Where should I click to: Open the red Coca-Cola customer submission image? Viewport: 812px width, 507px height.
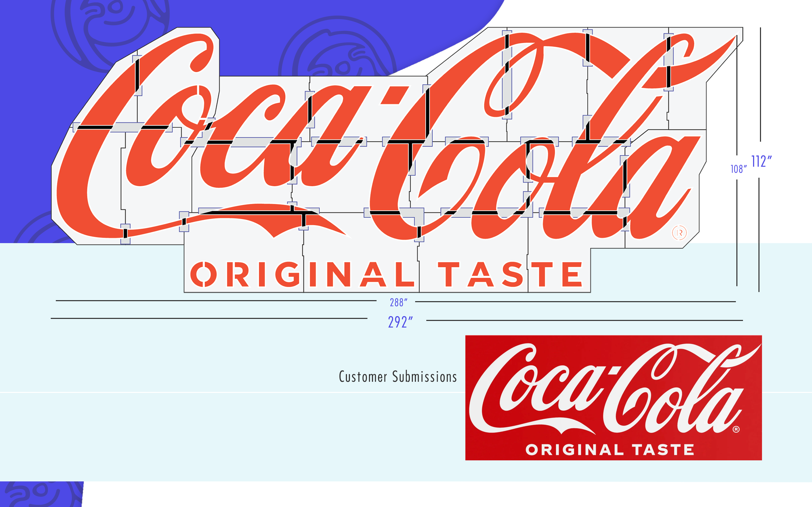(613, 397)
